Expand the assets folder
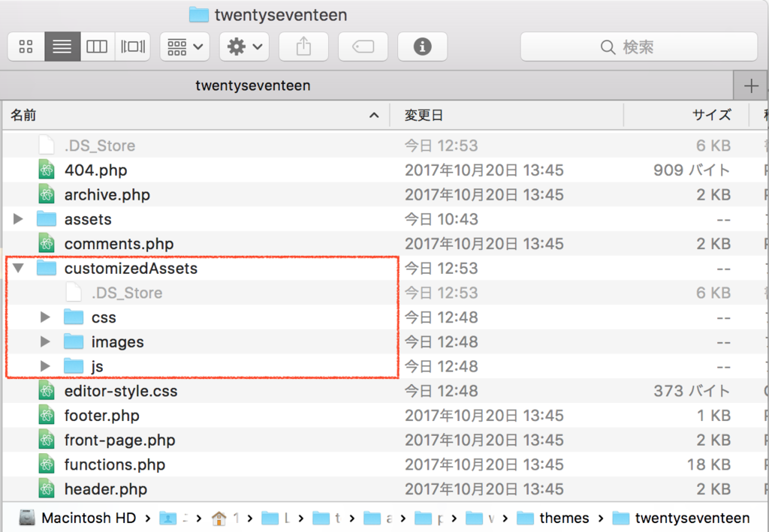769x532 pixels. (18, 219)
